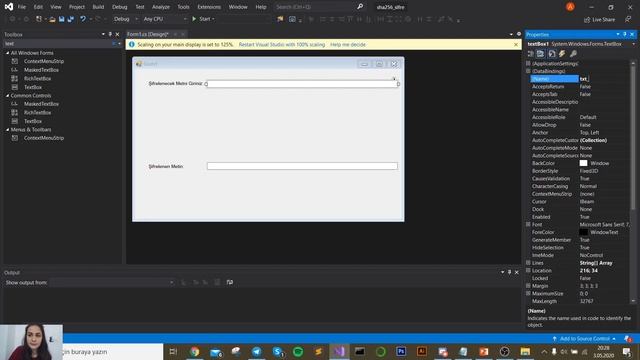This screenshot has width=640, height=360.
Task: Expand the MaximumSize property
Action: [528, 293]
